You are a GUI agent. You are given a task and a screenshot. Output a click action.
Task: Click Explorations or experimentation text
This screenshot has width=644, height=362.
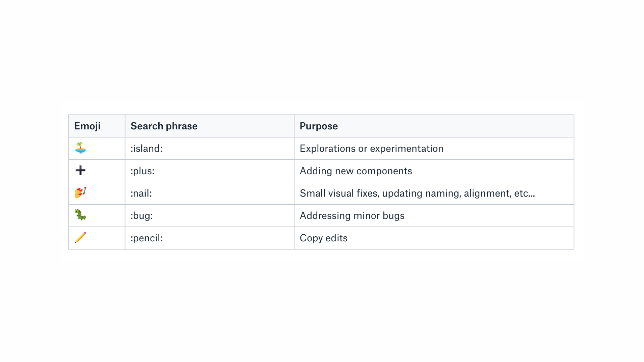371,148
